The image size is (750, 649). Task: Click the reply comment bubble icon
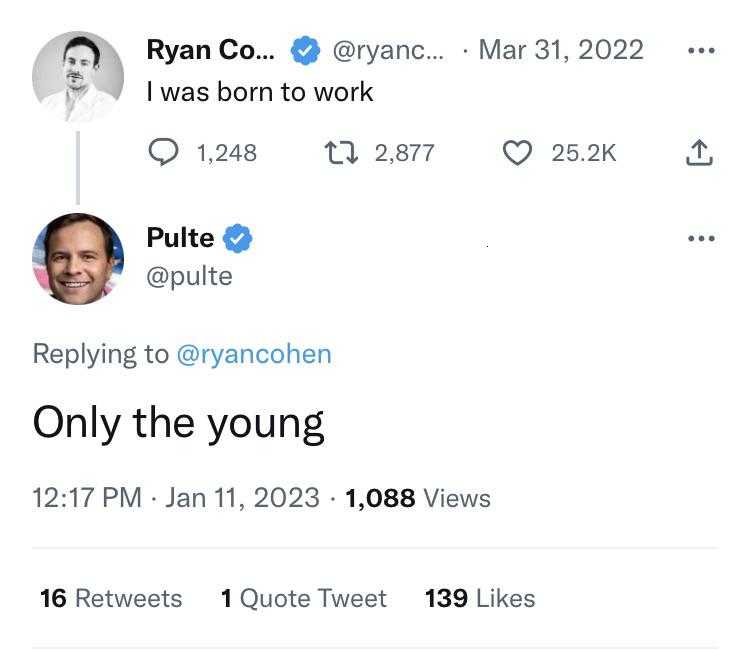tap(162, 152)
